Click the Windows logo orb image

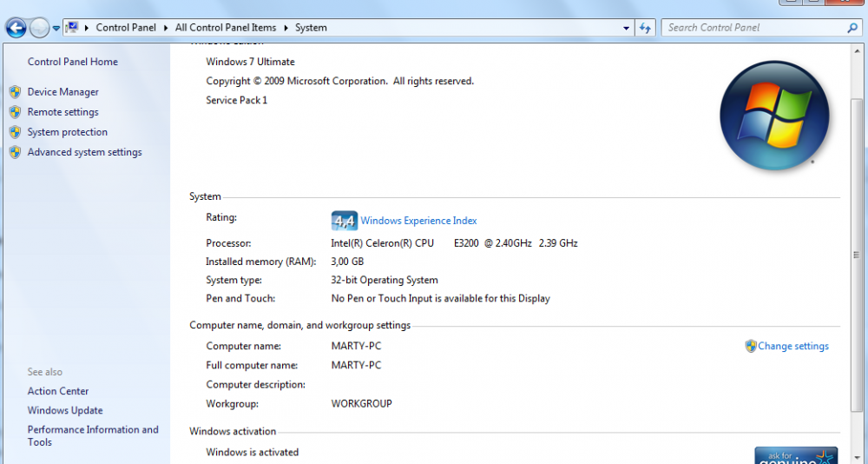point(774,116)
